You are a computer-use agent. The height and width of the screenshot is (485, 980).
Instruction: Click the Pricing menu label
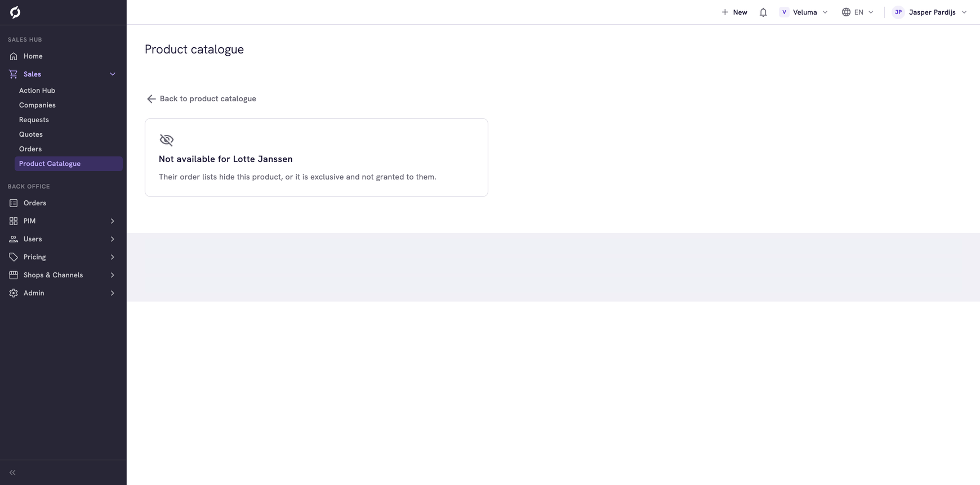tap(35, 257)
